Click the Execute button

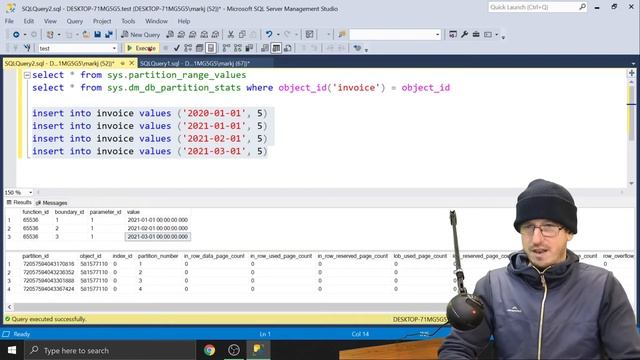pos(142,48)
